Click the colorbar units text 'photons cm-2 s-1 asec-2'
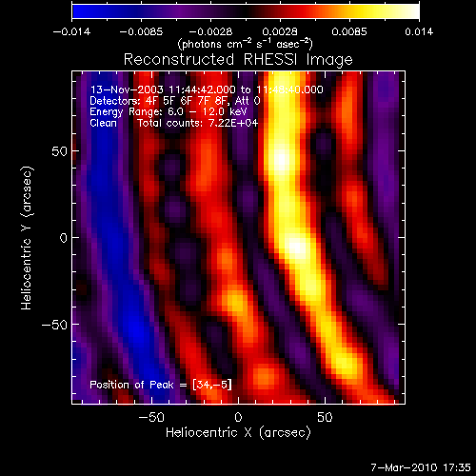 246,44
